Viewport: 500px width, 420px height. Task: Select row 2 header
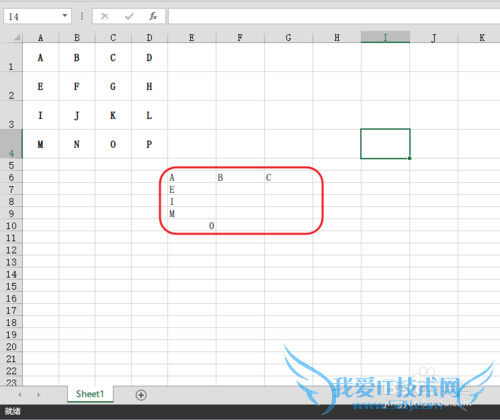click(x=11, y=86)
